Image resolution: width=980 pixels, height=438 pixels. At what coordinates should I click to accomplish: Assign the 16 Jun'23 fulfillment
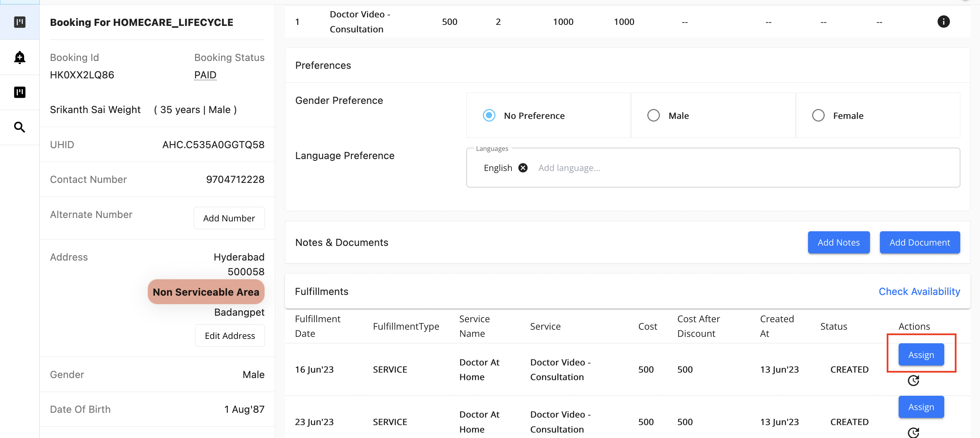click(x=921, y=355)
